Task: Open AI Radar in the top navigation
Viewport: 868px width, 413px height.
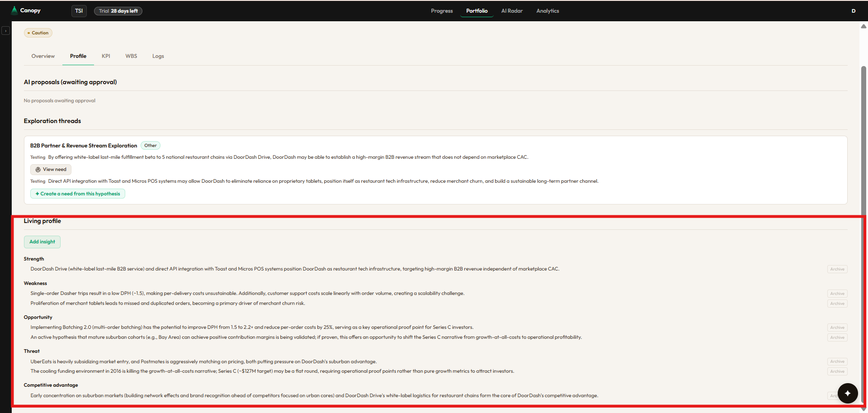Action: point(512,11)
